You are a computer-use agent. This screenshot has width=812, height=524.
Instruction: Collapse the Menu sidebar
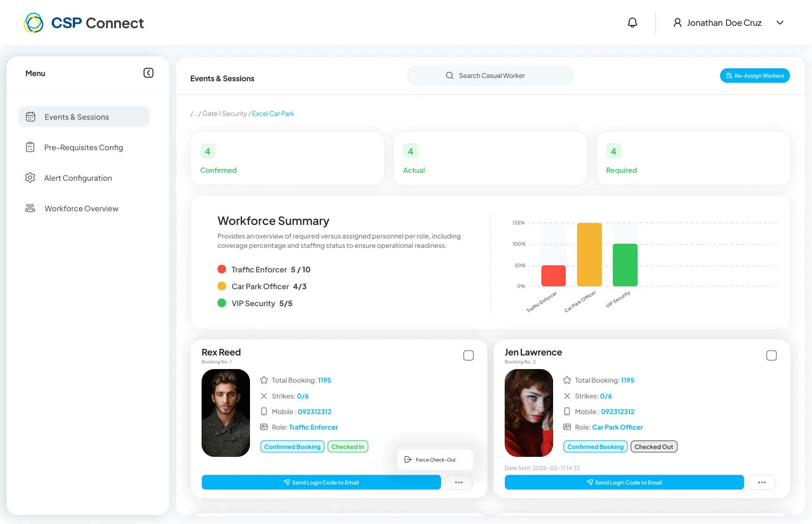(148, 73)
